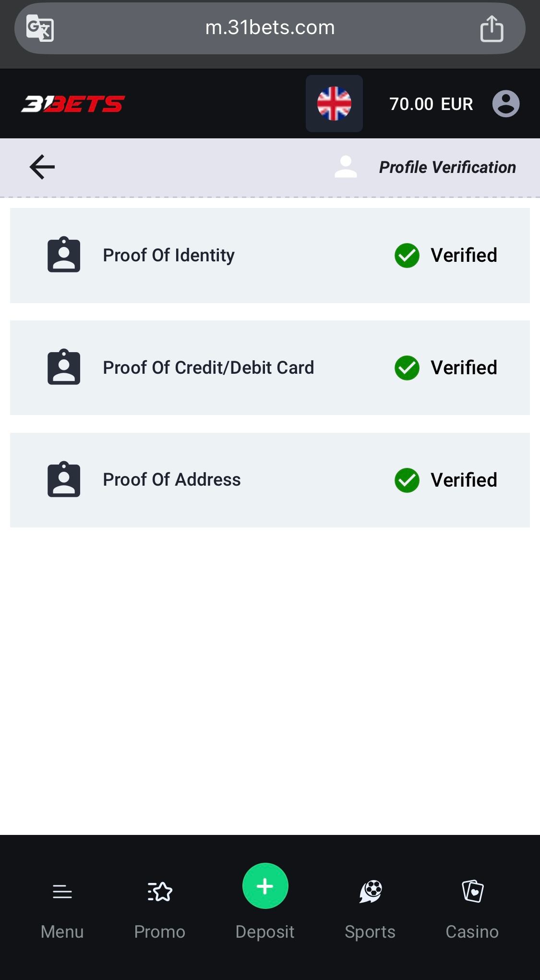Viewport: 540px width, 980px height.
Task: Click the green check for Credit/Debit Card
Action: pos(407,368)
